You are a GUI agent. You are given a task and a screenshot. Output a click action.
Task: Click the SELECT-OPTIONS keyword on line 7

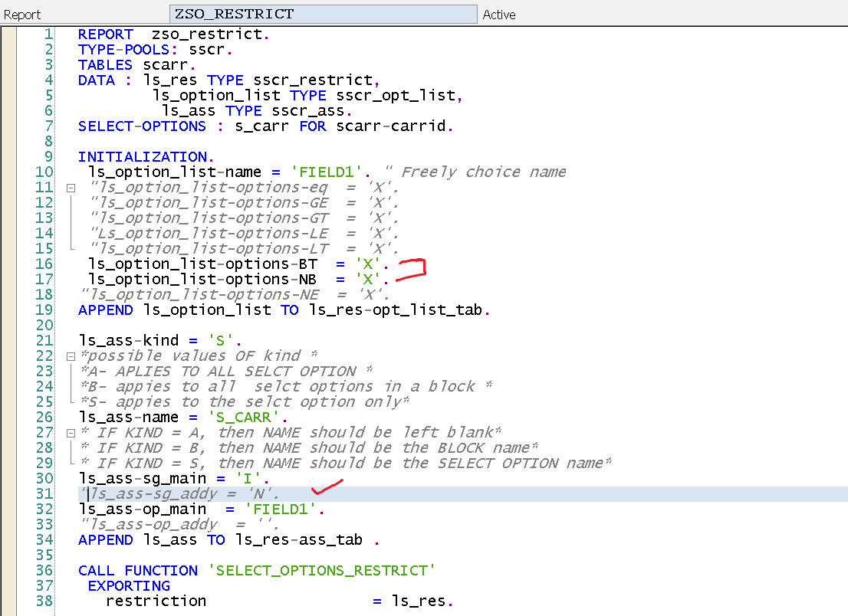click(x=142, y=126)
